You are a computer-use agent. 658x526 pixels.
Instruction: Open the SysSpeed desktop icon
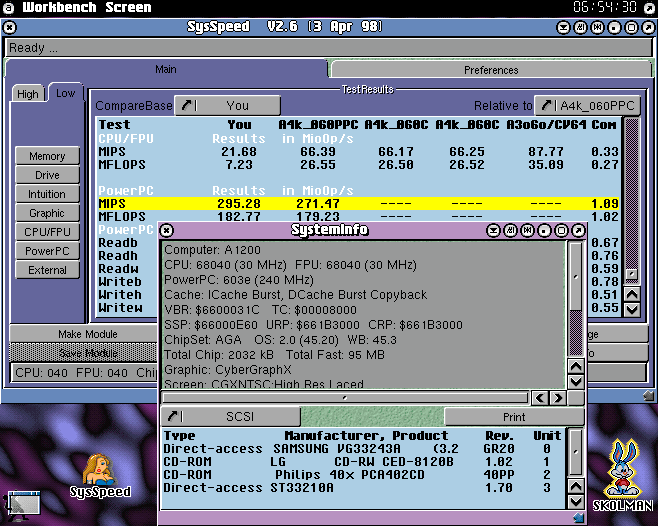click(x=100, y=475)
